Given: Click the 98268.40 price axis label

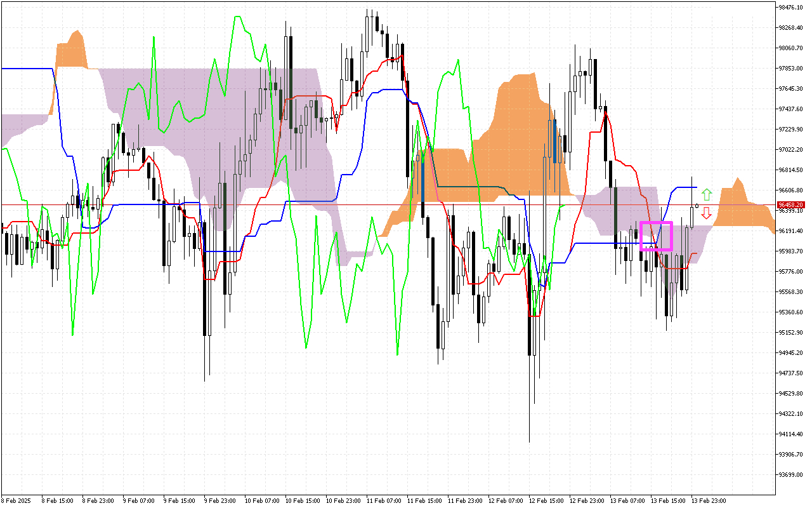Looking at the screenshot, I should tap(791, 28).
